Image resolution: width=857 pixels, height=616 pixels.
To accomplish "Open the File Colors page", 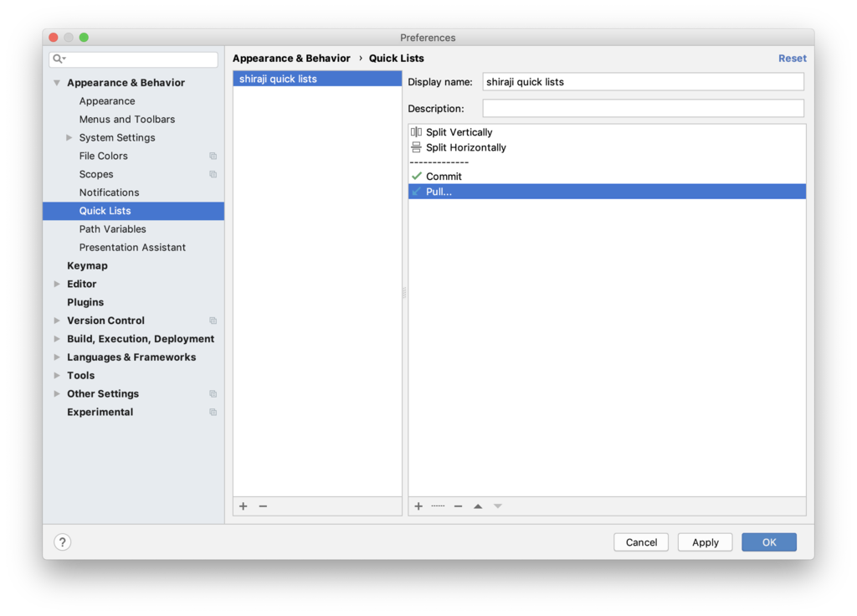I will (103, 156).
